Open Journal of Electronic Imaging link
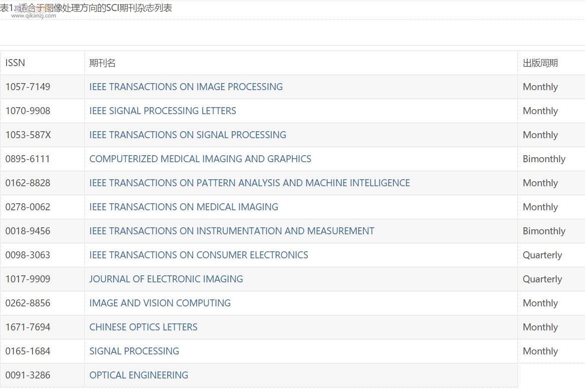The width and height of the screenshot is (585, 392). pyautogui.click(x=166, y=279)
